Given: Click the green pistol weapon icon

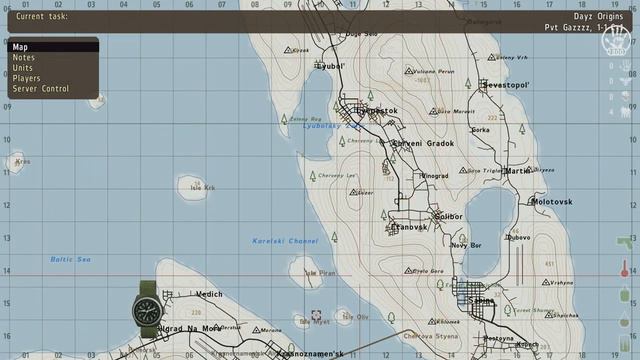Looking at the screenshot, I should point(624,243).
